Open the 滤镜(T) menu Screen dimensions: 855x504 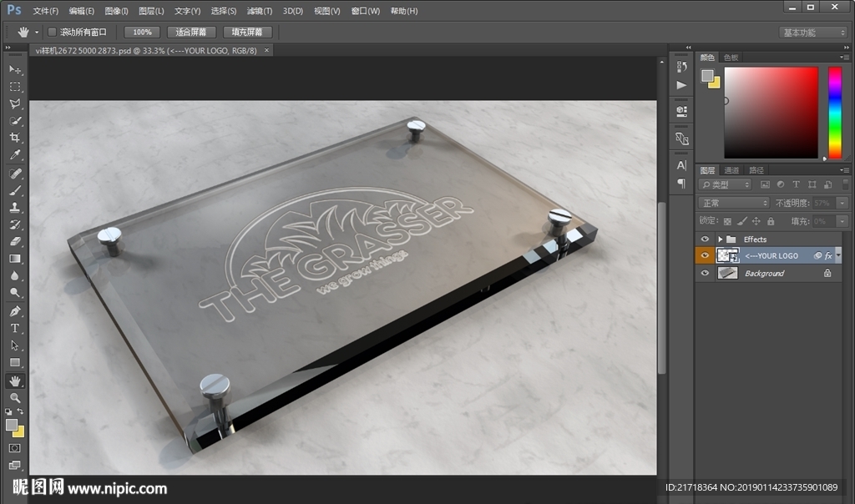(x=260, y=11)
